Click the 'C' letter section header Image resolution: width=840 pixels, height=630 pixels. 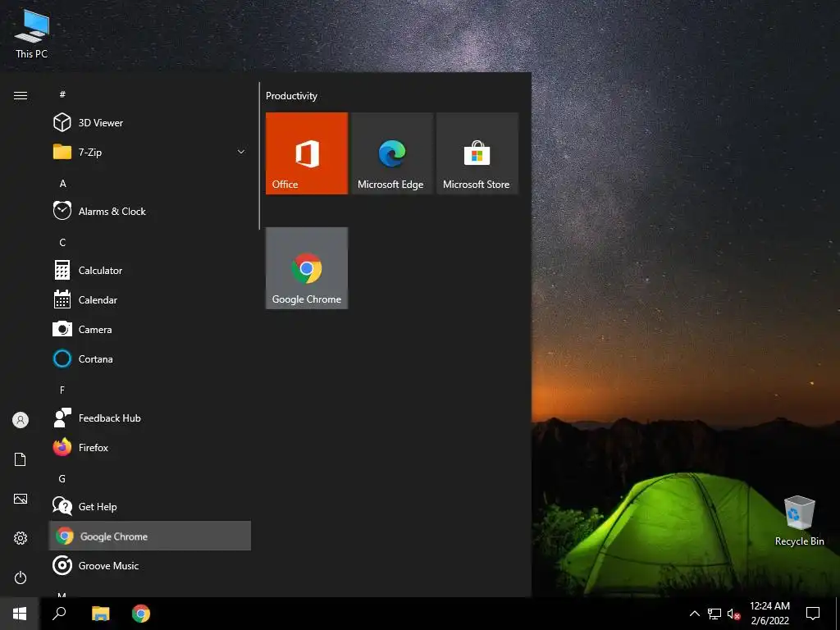click(62, 242)
